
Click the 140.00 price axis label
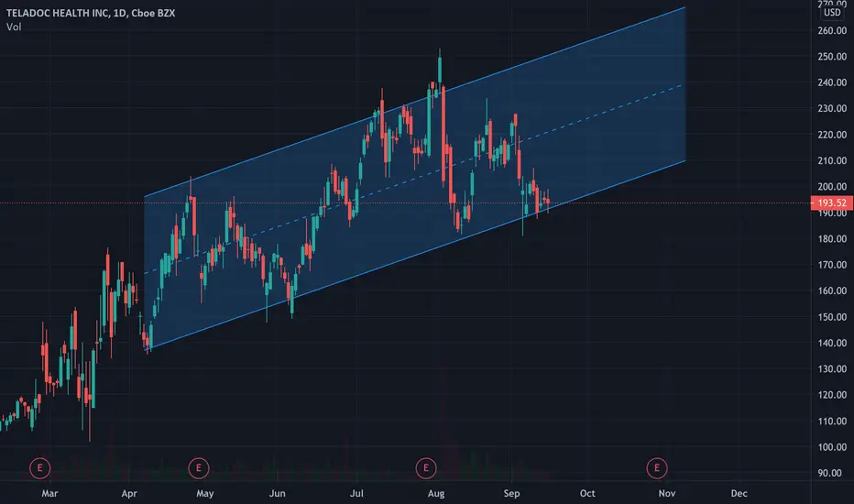point(832,343)
